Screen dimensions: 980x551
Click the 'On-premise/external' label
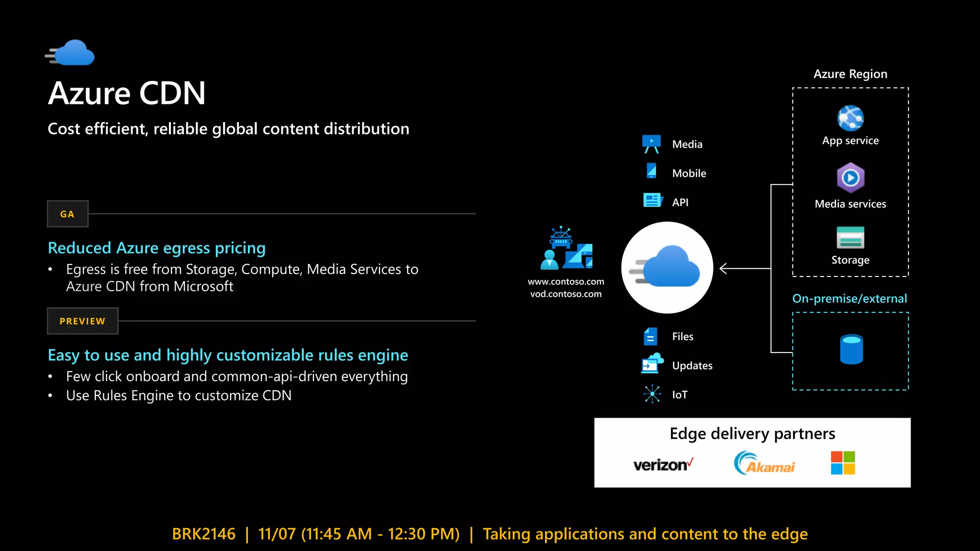[849, 298]
